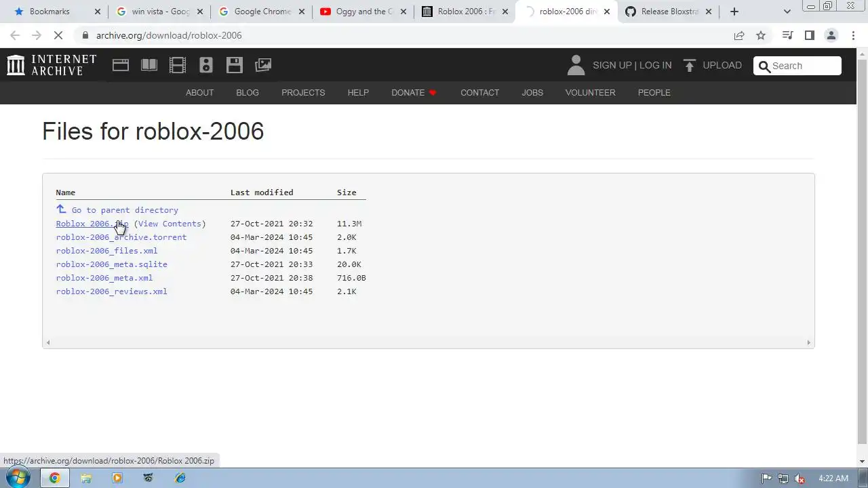Switch to the Roblox 2006 archive tab
Viewport: 868px width, 488px height.
pos(465,12)
